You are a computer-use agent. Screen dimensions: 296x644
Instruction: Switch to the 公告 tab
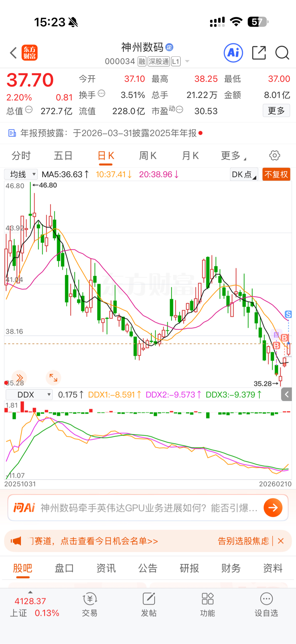tap(148, 568)
